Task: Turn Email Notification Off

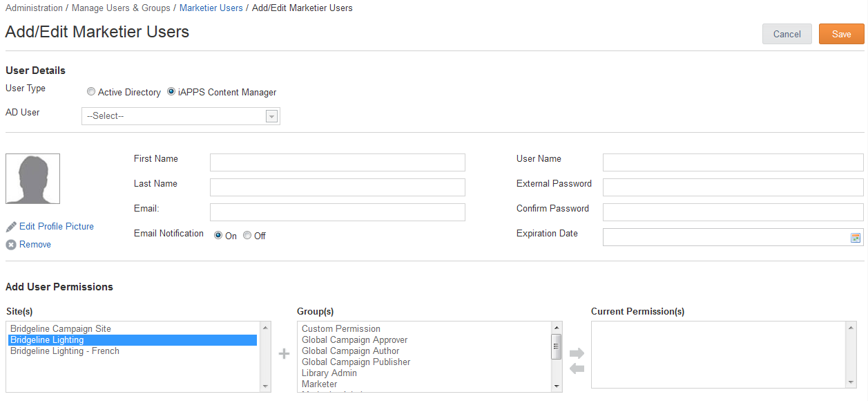Action: point(247,236)
